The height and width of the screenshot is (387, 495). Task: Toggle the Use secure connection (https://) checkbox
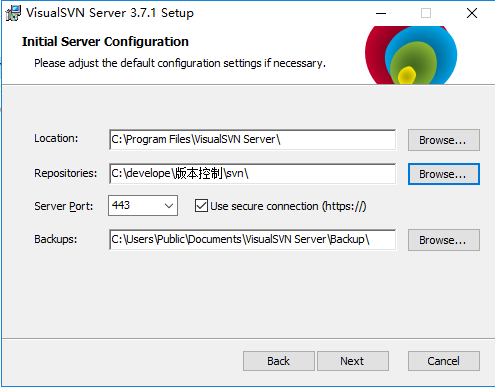[x=201, y=206]
